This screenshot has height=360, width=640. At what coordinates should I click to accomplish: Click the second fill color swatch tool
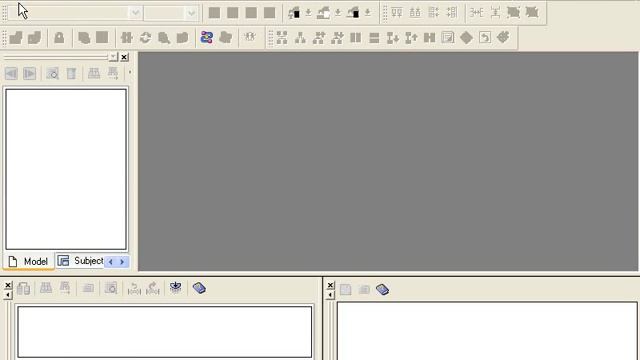[323, 13]
